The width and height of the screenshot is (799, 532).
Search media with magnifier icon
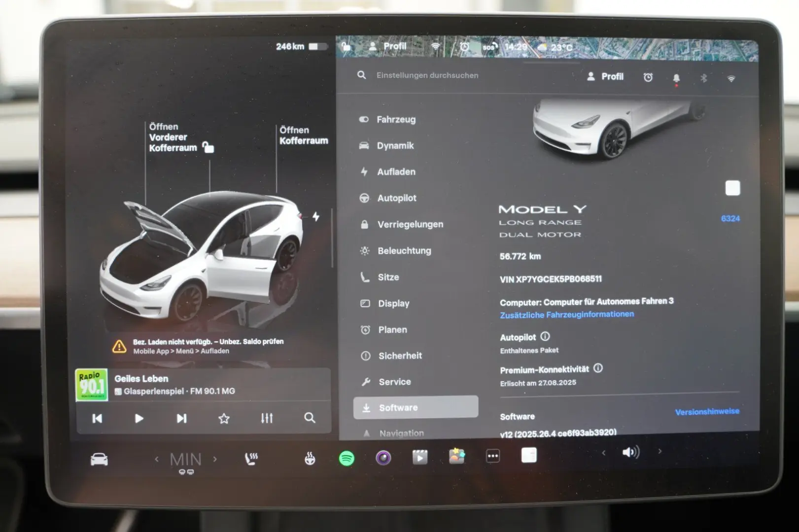point(310,418)
